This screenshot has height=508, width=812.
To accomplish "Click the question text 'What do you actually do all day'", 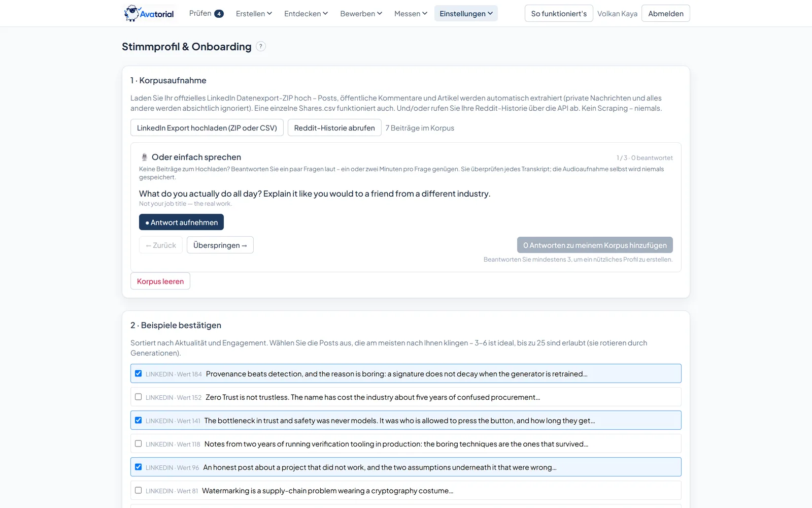I will click(x=315, y=194).
